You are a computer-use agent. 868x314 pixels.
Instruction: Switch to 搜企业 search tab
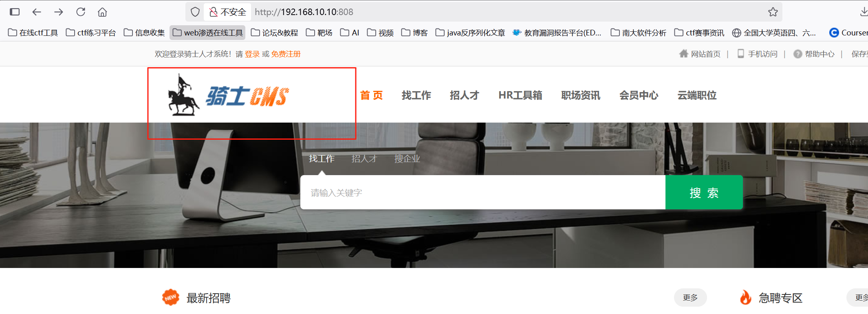point(407,158)
